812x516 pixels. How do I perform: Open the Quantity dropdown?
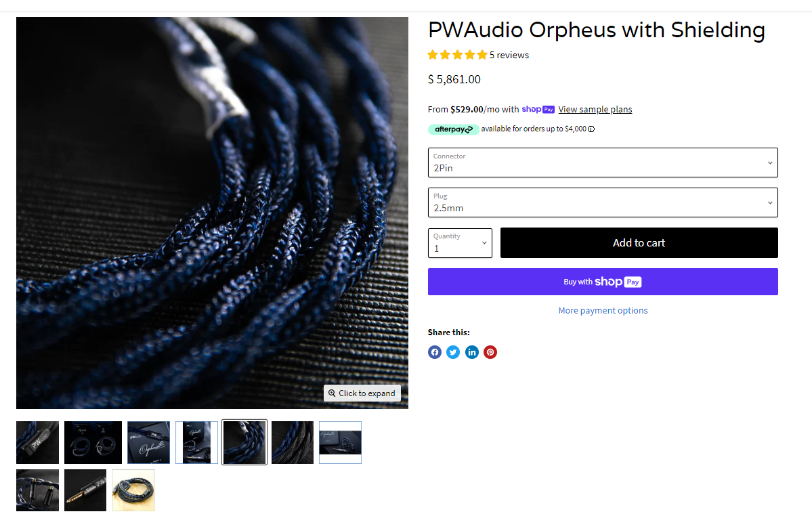click(x=460, y=242)
